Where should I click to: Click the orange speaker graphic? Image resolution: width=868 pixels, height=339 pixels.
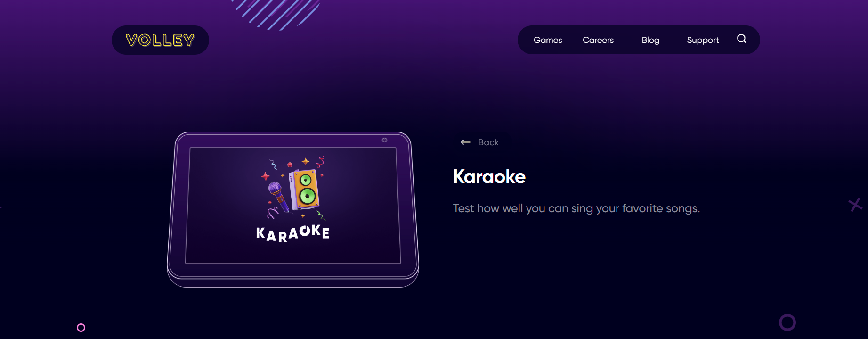coord(305,189)
